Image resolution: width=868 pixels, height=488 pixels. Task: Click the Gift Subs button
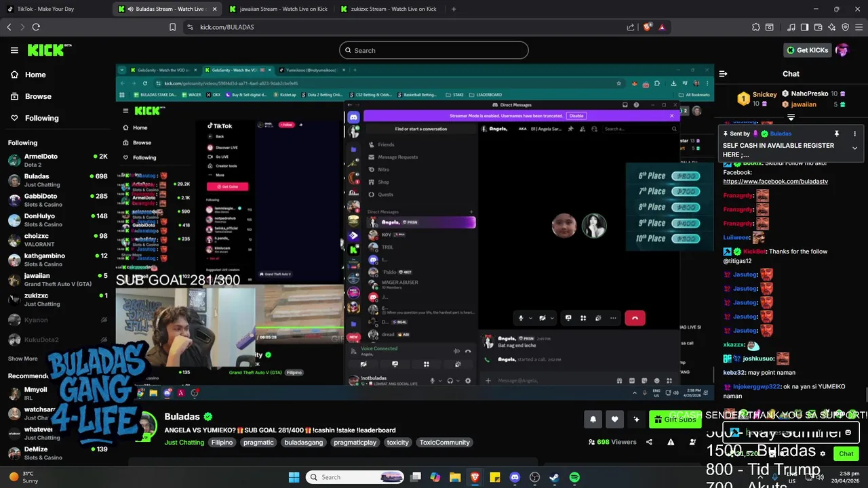pos(674,420)
